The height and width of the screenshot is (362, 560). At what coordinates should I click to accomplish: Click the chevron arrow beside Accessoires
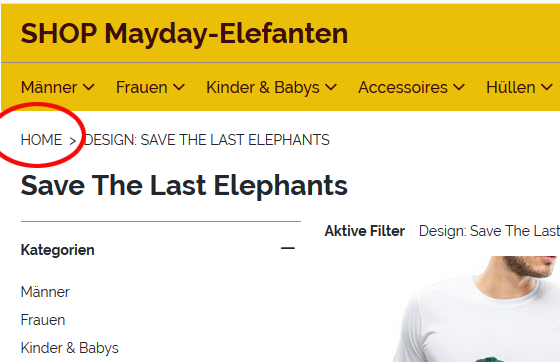459,87
